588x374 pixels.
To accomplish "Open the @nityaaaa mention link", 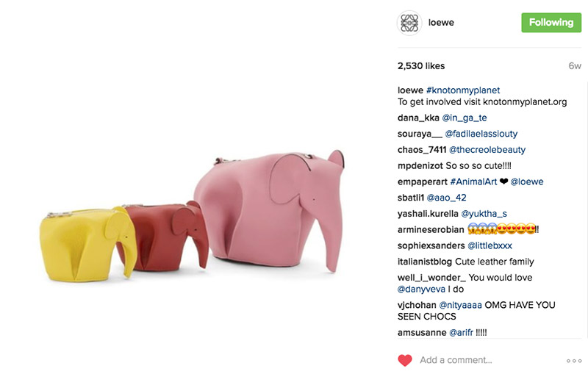I will tap(461, 305).
